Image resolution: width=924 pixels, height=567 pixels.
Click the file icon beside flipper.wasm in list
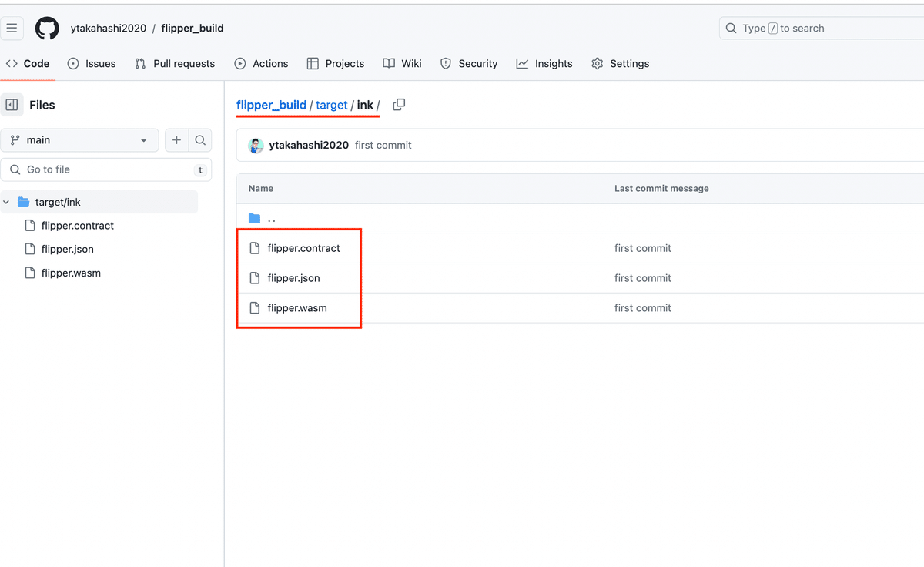(x=255, y=308)
